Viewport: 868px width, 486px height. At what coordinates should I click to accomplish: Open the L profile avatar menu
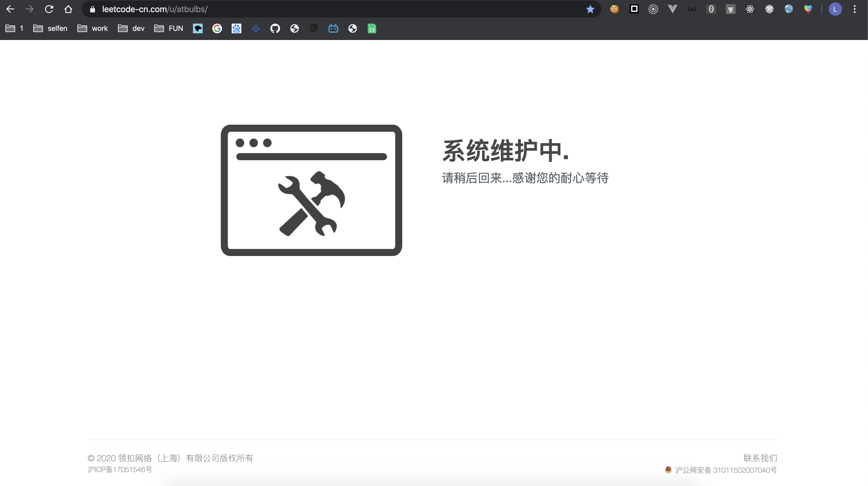835,9
